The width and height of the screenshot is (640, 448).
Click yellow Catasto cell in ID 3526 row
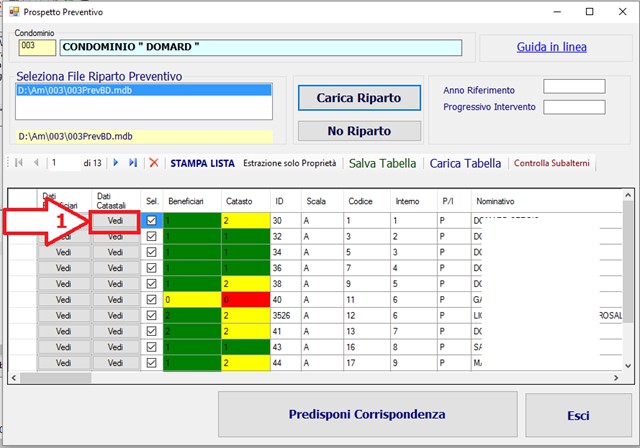coord(246,315)
